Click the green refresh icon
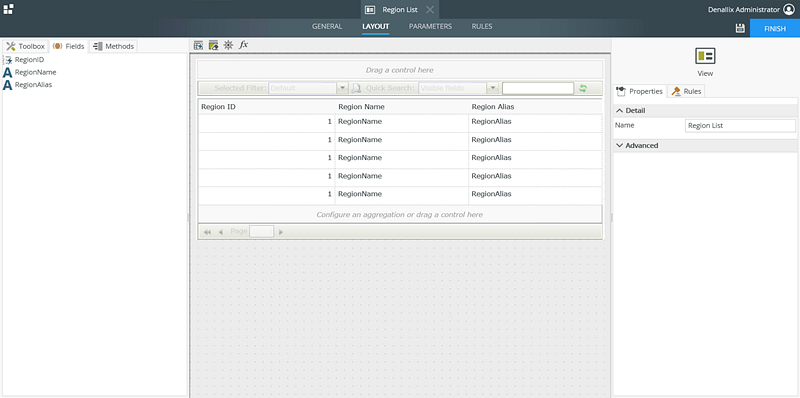This screenshot has width=800, height=398. click(x=583, y=88)
